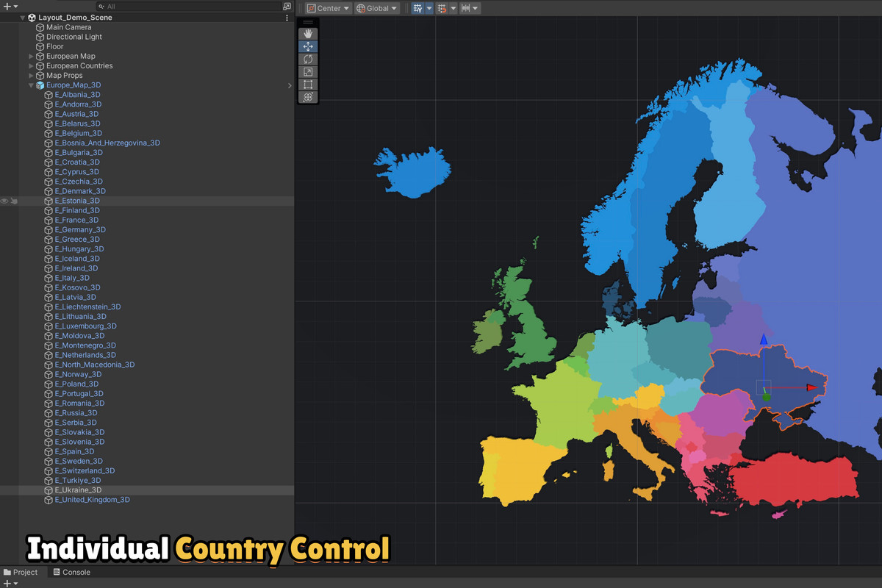
Task: Select E_Liechtenstein_3D in hierarchy
Action: pos(87,306)
